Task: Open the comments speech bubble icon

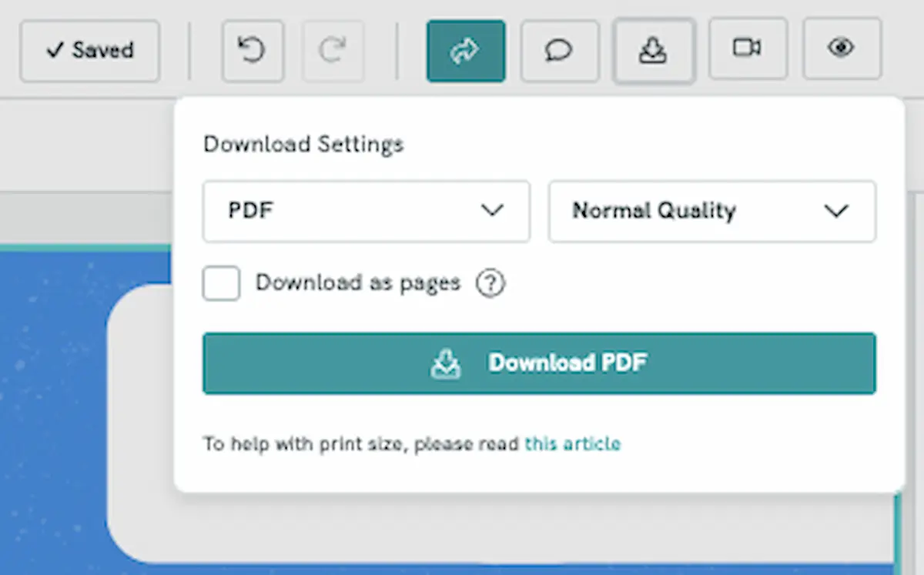Action: (x=560, y=51)
